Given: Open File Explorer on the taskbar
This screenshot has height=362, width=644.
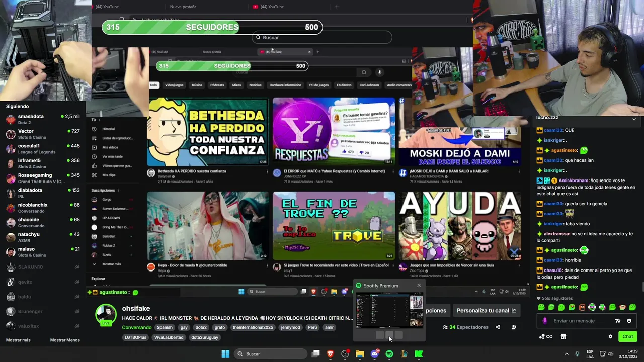Looking at the screenshot, I should 360,354.
